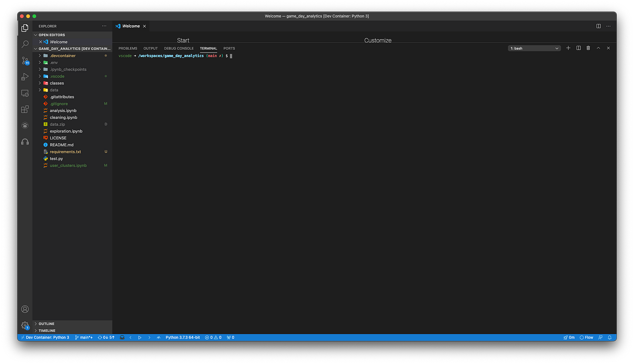Kill the terminal with the trash icon

pyautogui.click(x=588, y=48)
